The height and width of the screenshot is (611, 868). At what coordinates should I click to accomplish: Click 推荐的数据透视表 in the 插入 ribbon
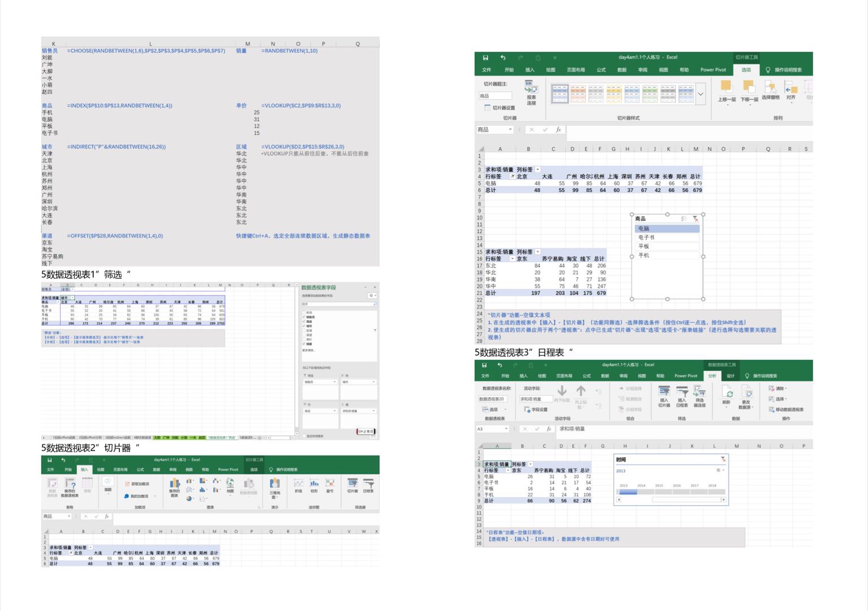point(70,487)
